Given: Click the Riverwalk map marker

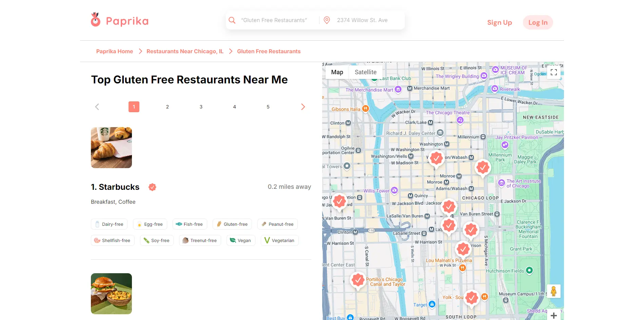Looking at the screenshot, I should (495, 89).
